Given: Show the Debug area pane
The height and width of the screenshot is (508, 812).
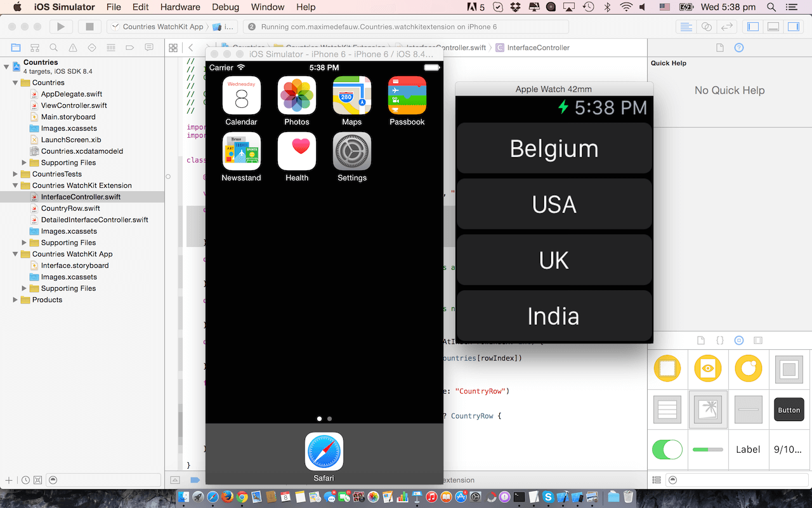Looking at the screenshot, I should tap(772, 27).
